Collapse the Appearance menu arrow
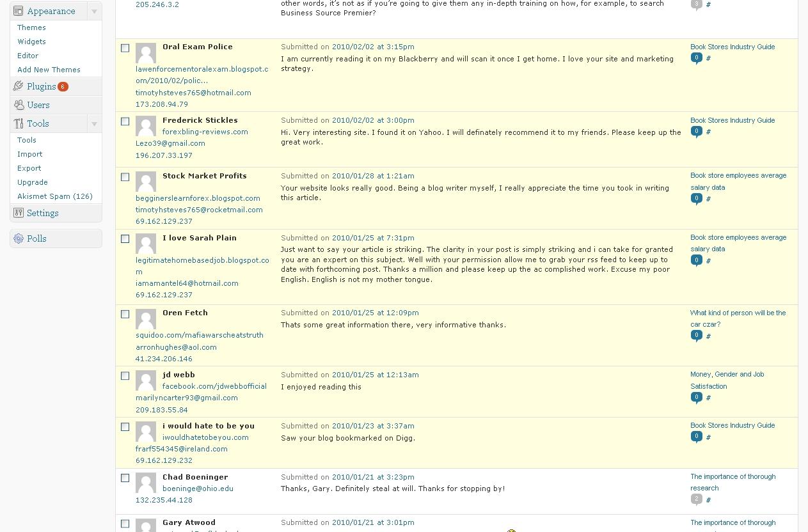Screen dimensions: 808x532 click(x=94, y=12)
